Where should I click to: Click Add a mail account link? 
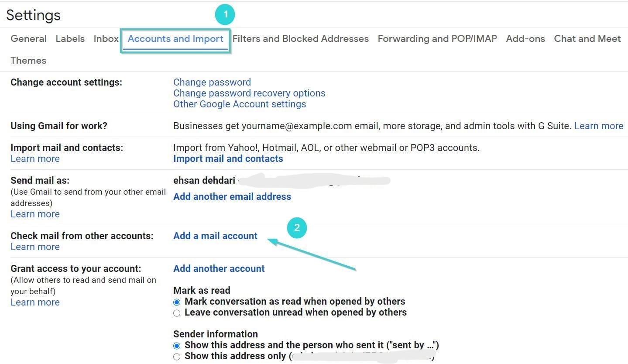coord(215,236)
